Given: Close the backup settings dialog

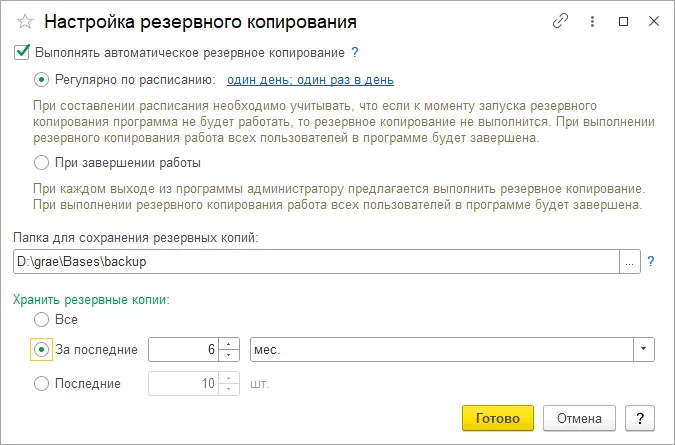Looking at the screenshot, I should (x=653, y=21).
